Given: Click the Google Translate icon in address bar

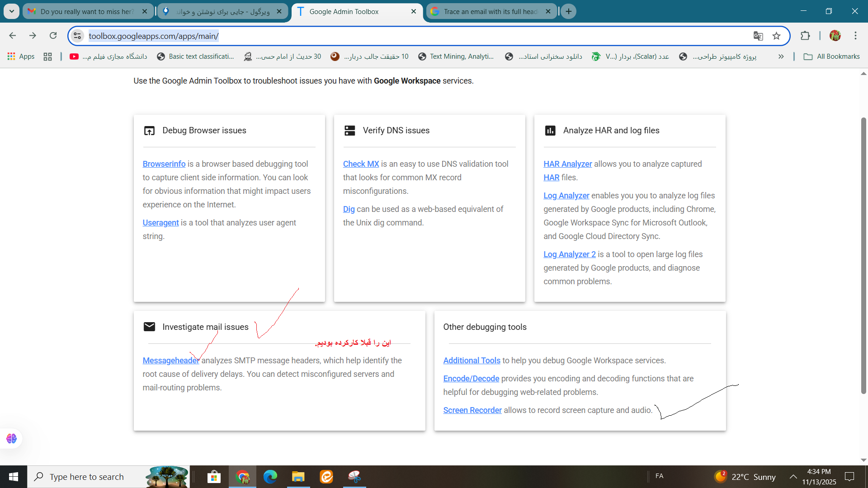Looking at the screenshot, I should point(758,36).
